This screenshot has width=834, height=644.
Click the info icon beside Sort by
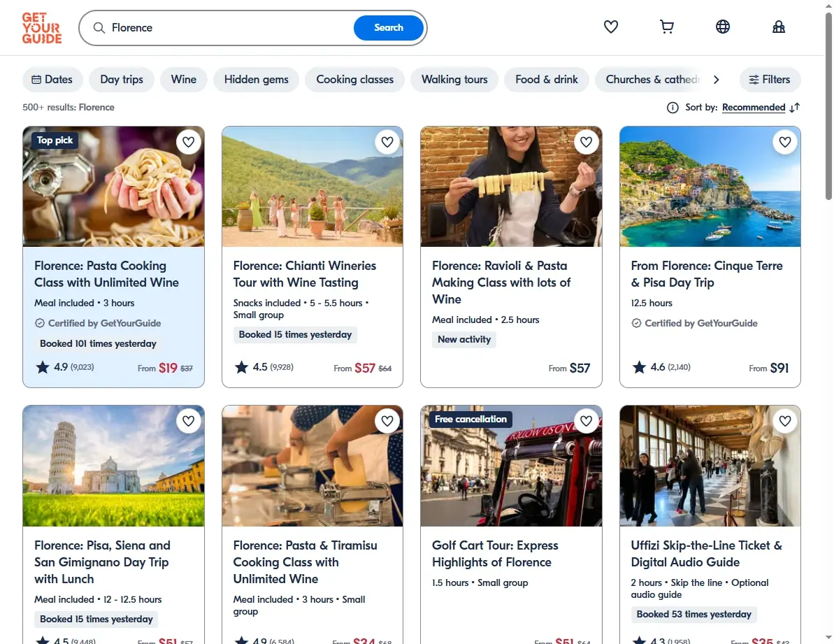[673, 108]
